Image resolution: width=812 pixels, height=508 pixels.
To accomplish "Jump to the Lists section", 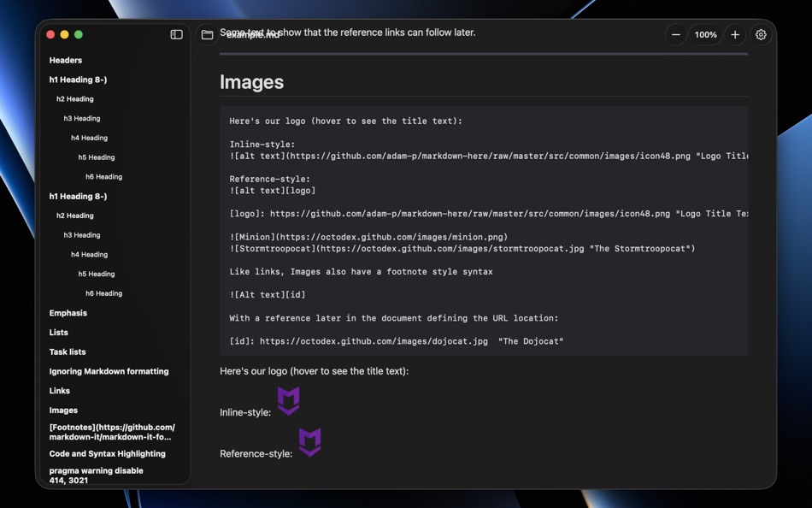I will pos(58,332).
